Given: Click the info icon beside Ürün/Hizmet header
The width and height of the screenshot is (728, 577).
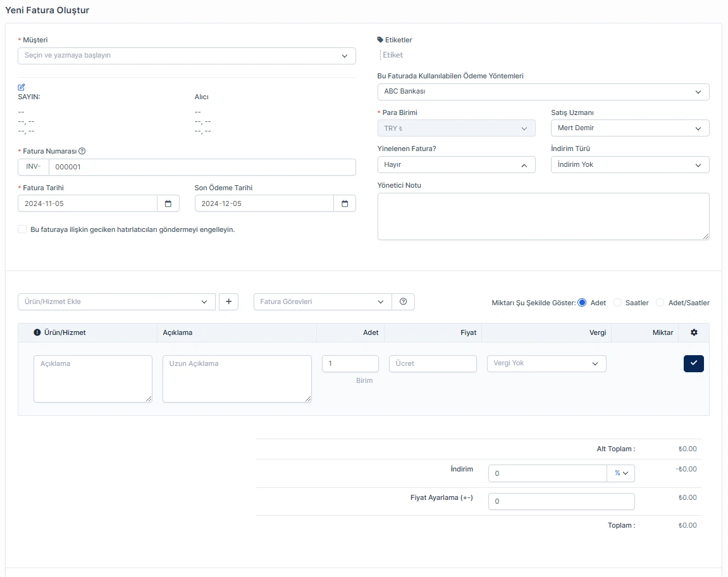Looking at the screenshot, I should tap(37, 332).
